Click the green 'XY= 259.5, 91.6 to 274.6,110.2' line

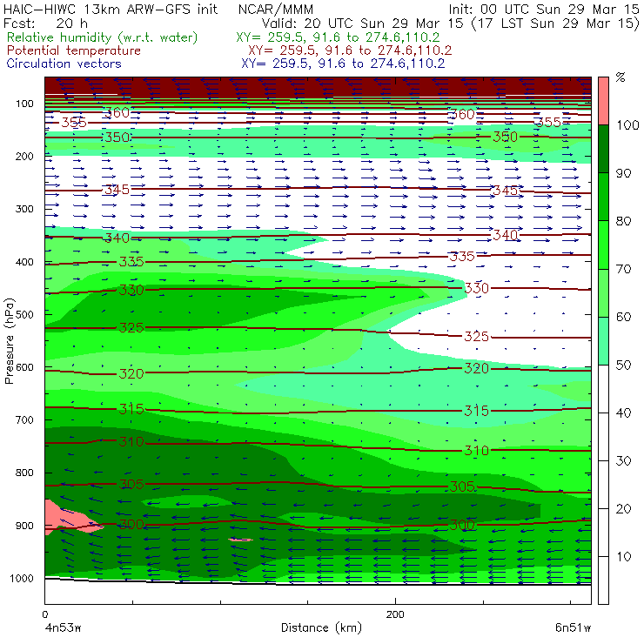[x=338, y=37]
